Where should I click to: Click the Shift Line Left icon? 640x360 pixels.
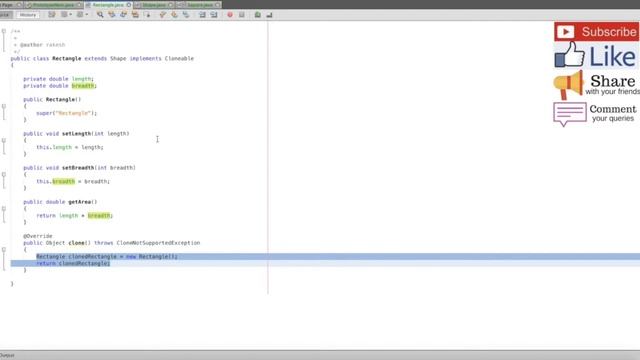pyautogui.click(x=202, y=15)
